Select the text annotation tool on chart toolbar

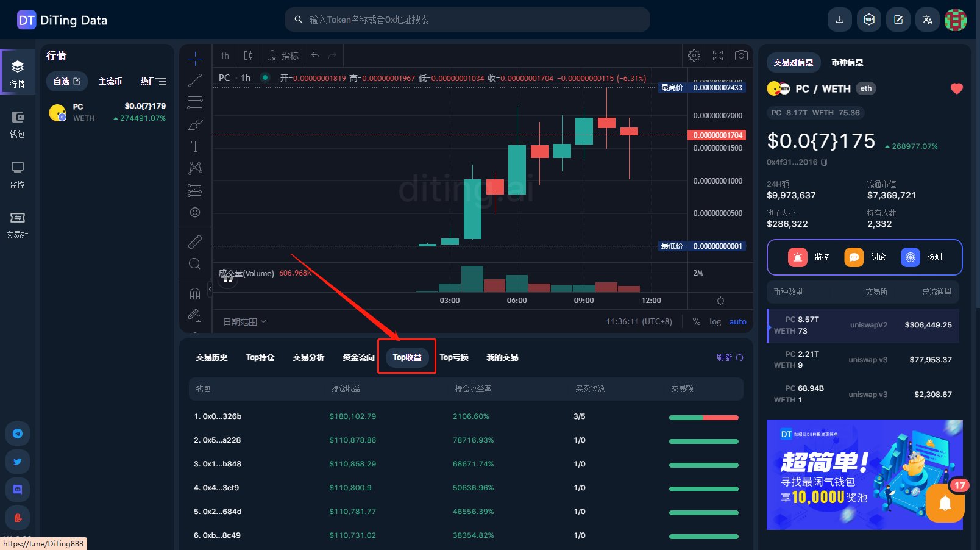coord(195,146)
